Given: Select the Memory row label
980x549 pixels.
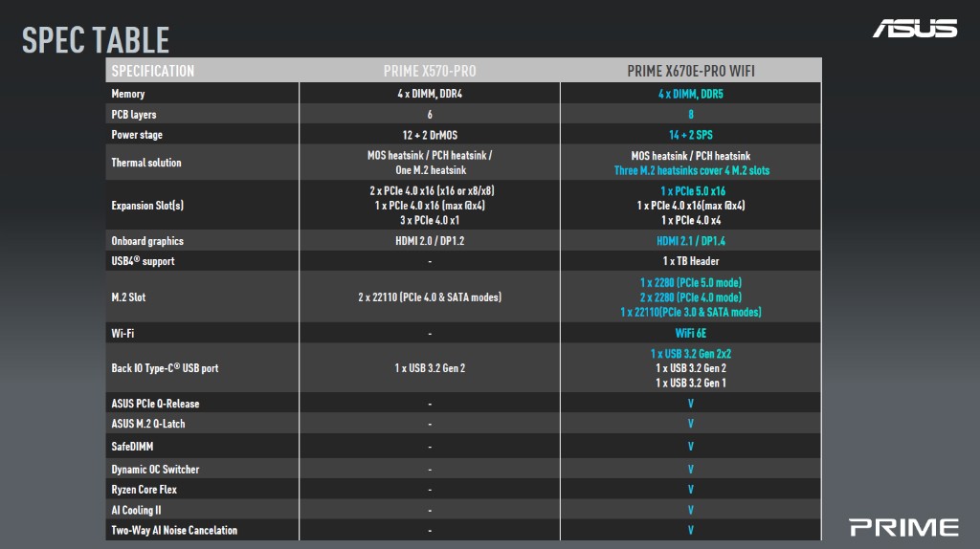Looking at the screenshot, I should click(128, 94).
